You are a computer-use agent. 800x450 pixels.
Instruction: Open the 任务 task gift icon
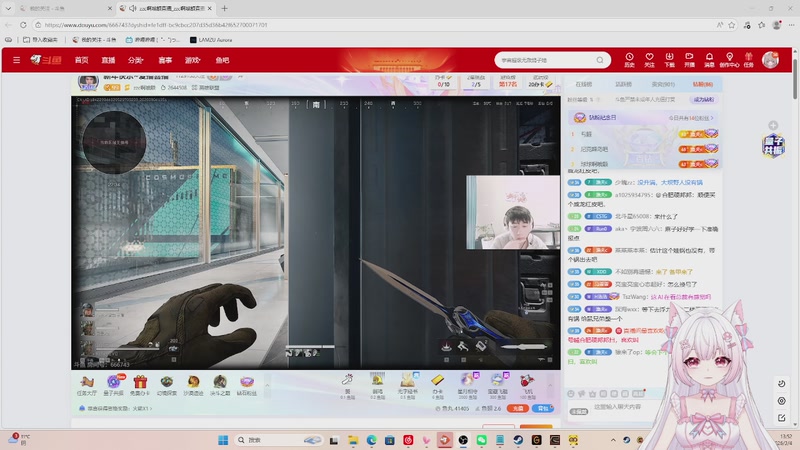(x=748, y=60)
